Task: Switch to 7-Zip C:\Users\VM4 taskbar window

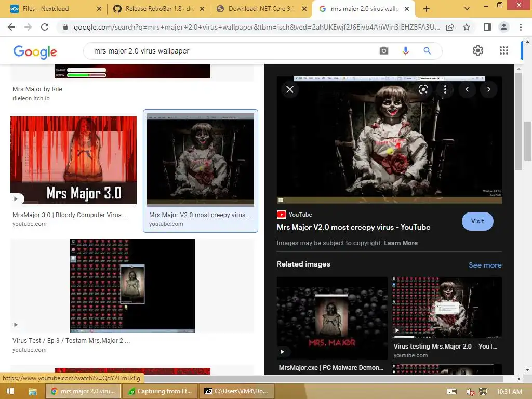Action: [236, 391]
